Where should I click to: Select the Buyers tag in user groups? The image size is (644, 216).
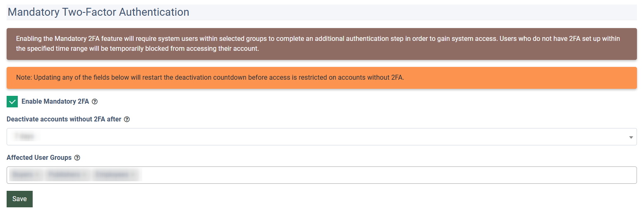tap(22, 175)
